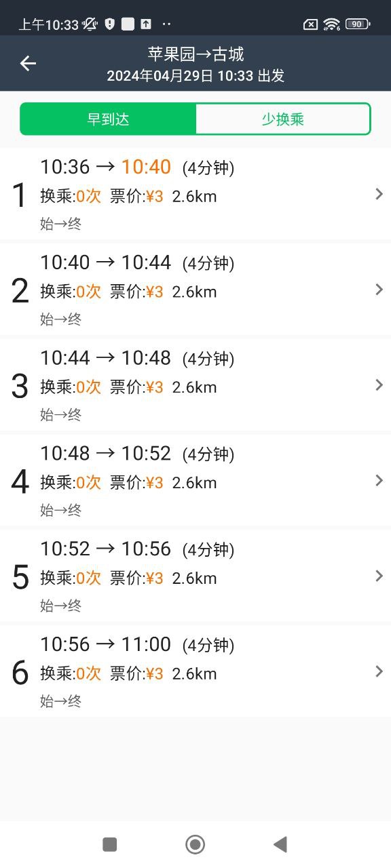Tap the Android recent apps square
The image size is (391, 868).
point(110,844)
